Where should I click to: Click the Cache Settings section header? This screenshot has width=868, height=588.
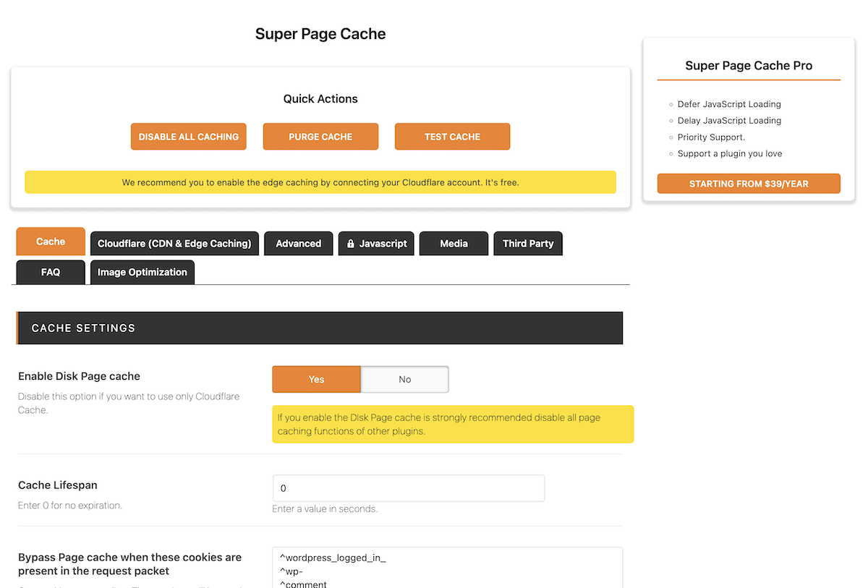(320, 328)
